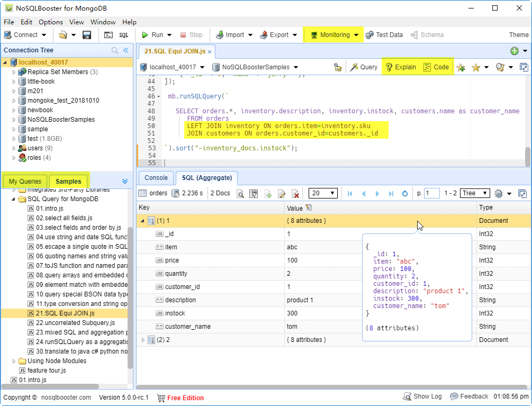Refresh the result set
Screen dimensions: 532x406
coord(404,193)
